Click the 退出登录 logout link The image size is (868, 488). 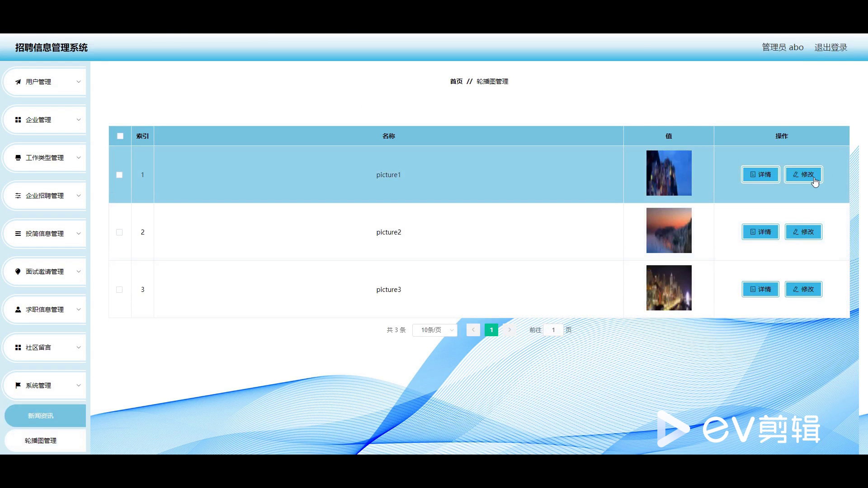pyautogui.click(x=831, y=47)
